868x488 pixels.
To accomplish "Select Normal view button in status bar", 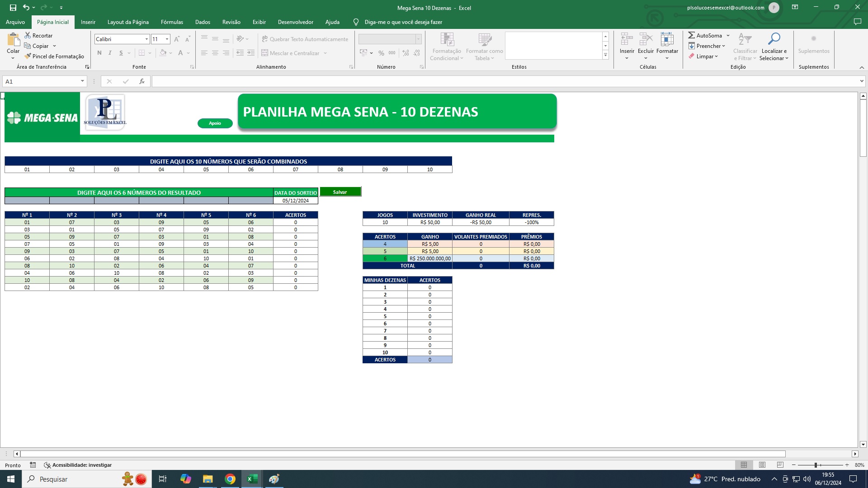I will 744,465.
